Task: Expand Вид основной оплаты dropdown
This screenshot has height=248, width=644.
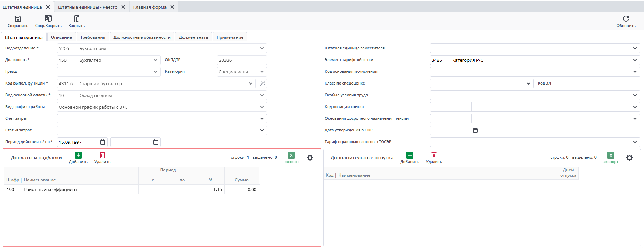Action: click(x=262, y=95)
